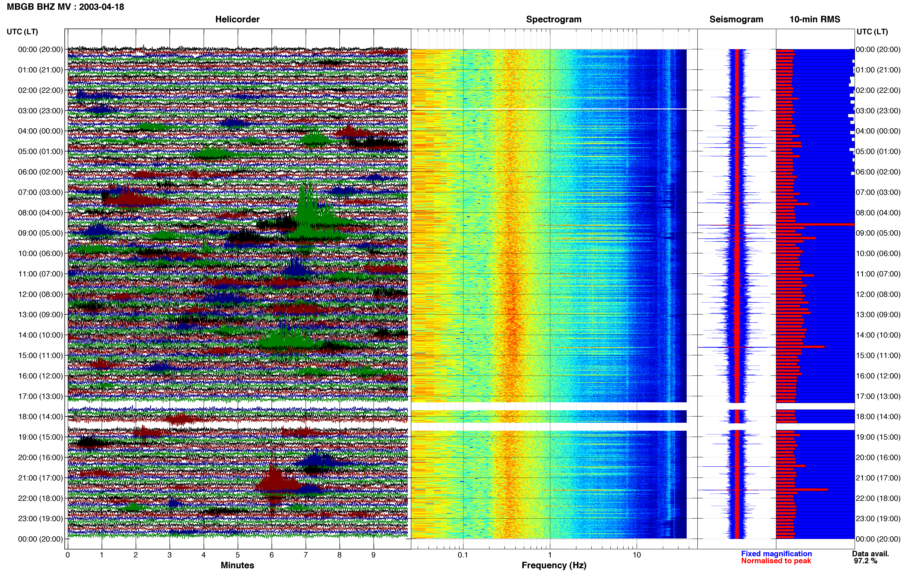Click the '5' tick on the Minutes axis
924x578 pixels.
[238, 555]
